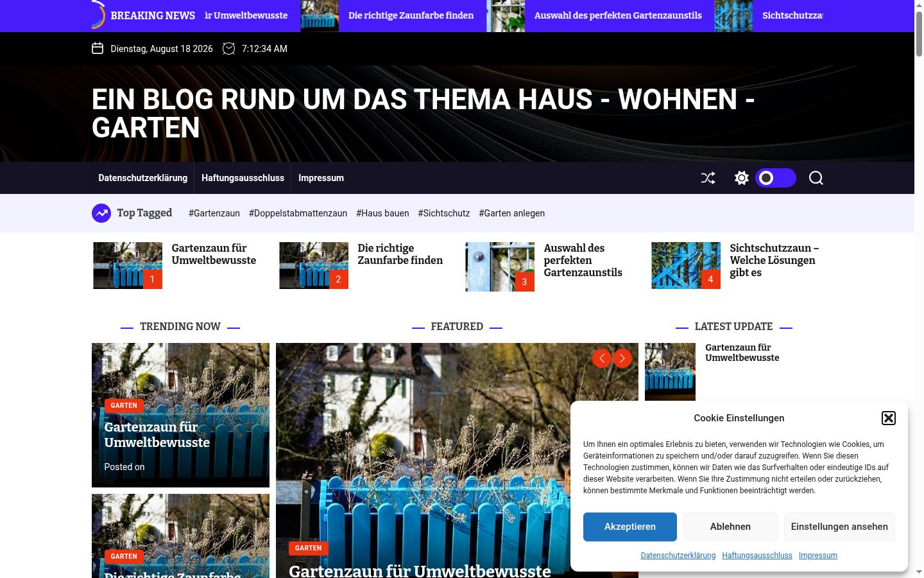Follow the Datenschutzerklärung link in cookie dialog
Image resolution: width=924 pixels, height=578 pixels.
pos(678,556)
